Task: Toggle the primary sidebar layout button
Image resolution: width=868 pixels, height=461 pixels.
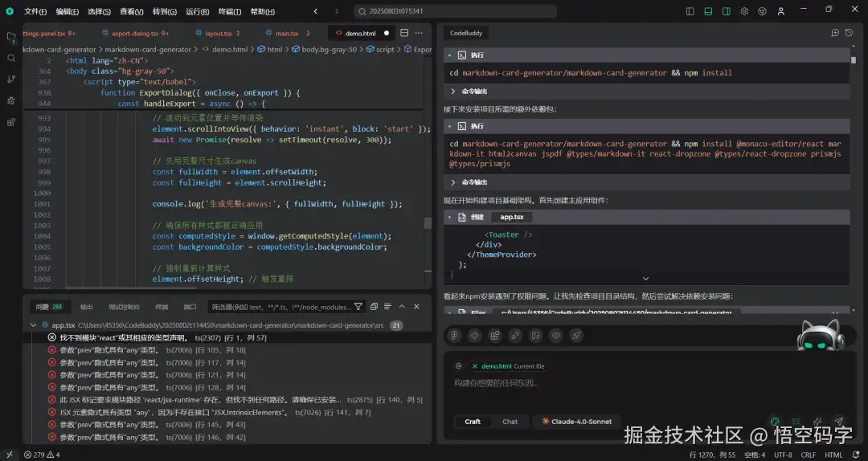Action: 690,11
